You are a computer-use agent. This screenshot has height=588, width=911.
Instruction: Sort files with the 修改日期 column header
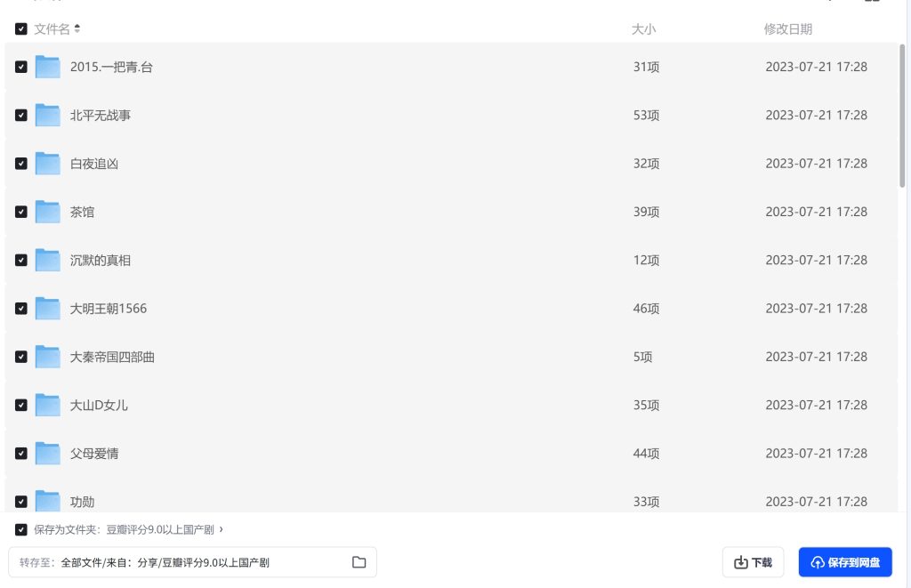click(x=788, y=29)
